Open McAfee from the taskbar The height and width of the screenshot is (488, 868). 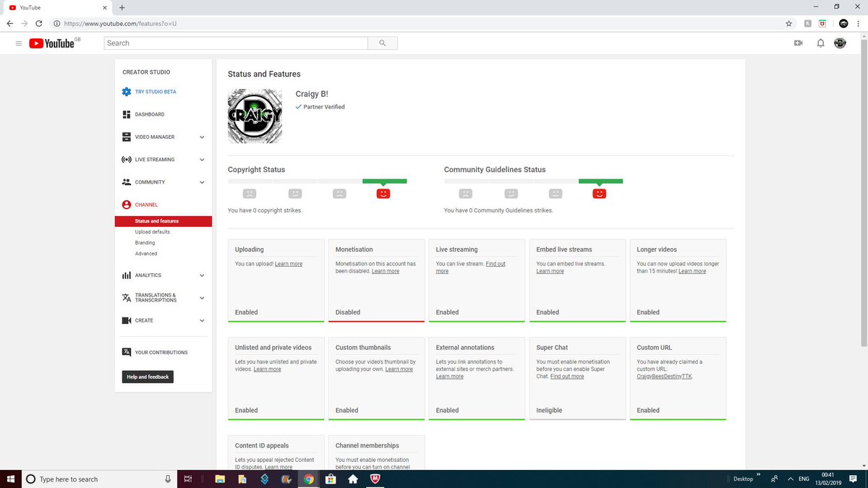coord(375,479)
